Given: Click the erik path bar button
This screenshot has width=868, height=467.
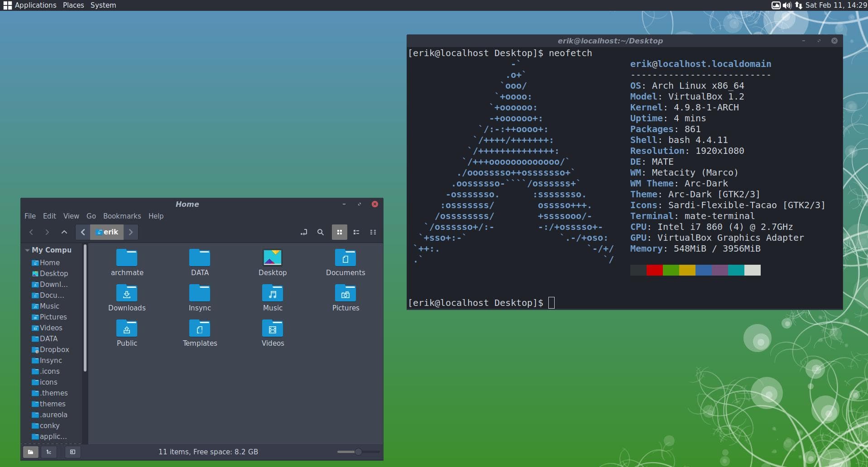Looking at the screenshot, I should [x=107, y=232].
